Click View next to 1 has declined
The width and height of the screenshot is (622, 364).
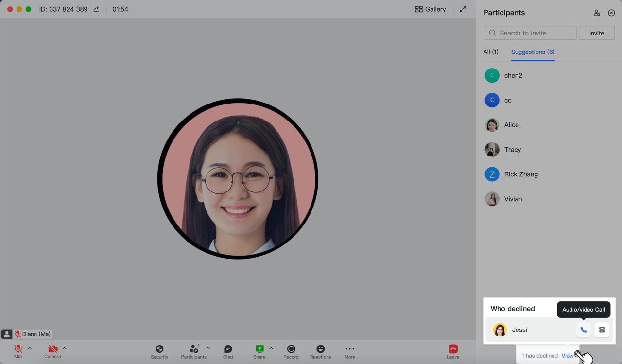567,355
